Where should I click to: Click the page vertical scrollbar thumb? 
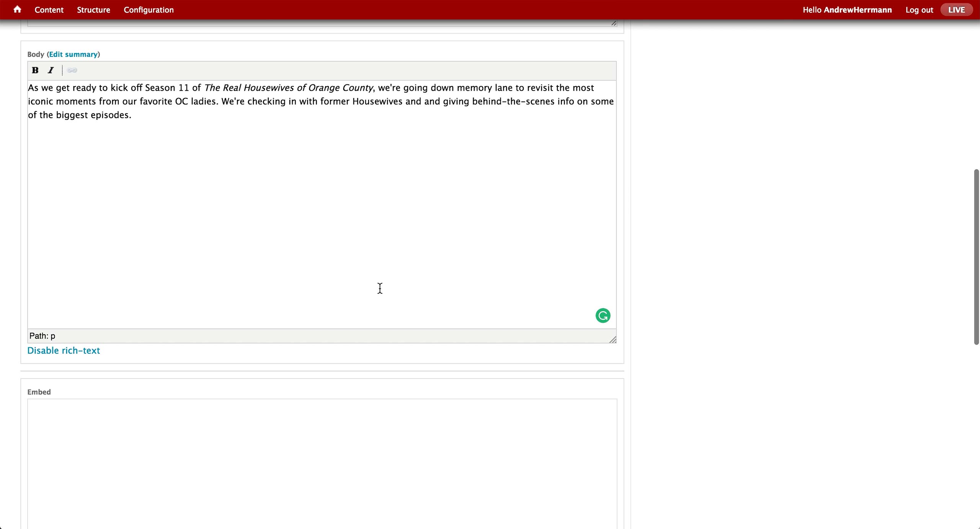(976, 256)
